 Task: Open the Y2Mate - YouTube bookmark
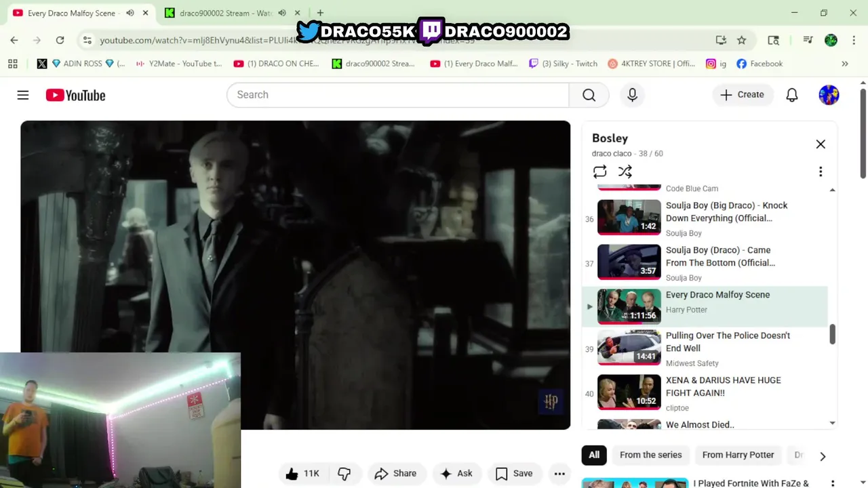coord(179,64)
